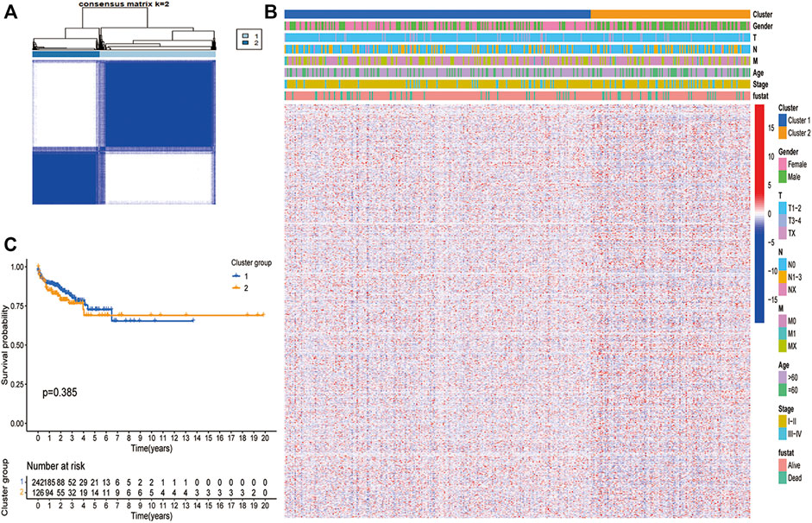Click "Time(years)" under the risk table

pyautogui.click(x=152, y=515)
